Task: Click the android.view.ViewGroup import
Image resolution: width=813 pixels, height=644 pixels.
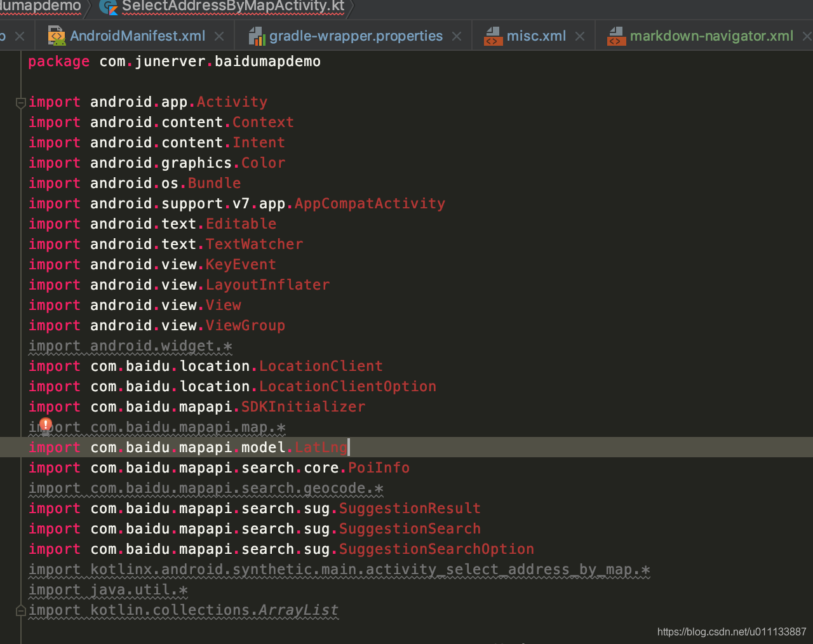Action: (x=157, y=326)
